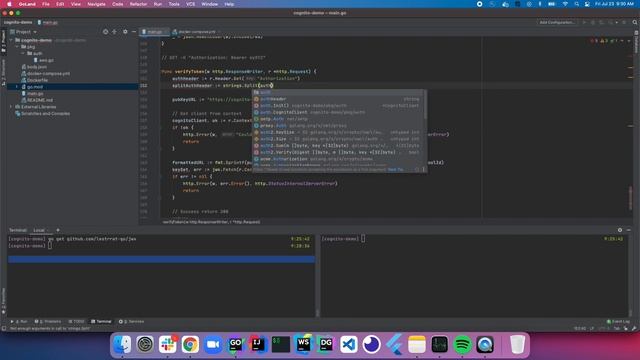Open the Refactor menu
The height and width of the screenshot is (360, 640).
(138, 4)
